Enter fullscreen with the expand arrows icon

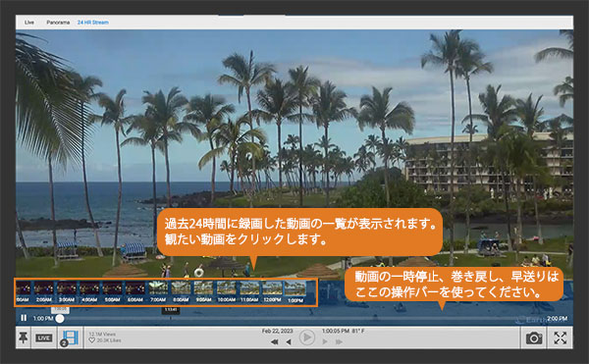pos(561,338)
